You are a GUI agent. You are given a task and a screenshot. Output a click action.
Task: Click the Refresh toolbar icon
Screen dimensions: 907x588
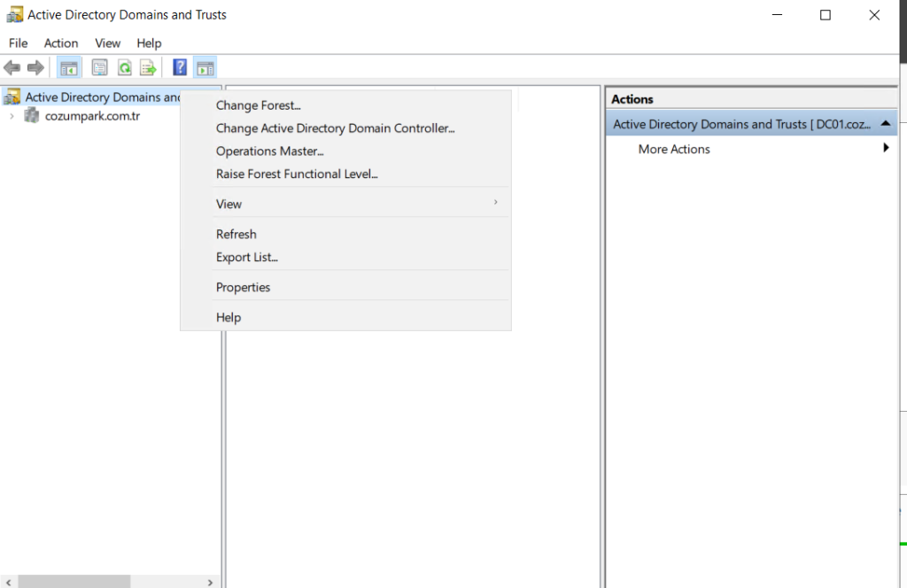click(x=124, y=68)
